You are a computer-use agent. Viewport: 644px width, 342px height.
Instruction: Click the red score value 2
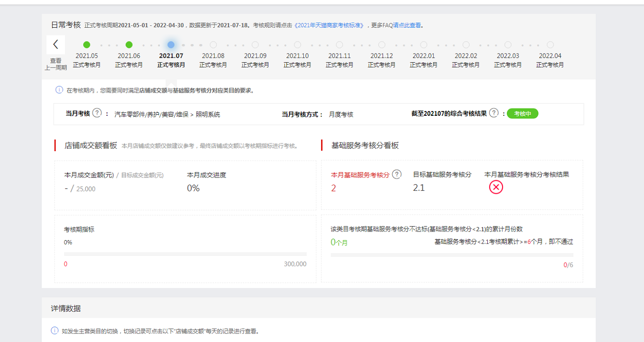point(333,188)
